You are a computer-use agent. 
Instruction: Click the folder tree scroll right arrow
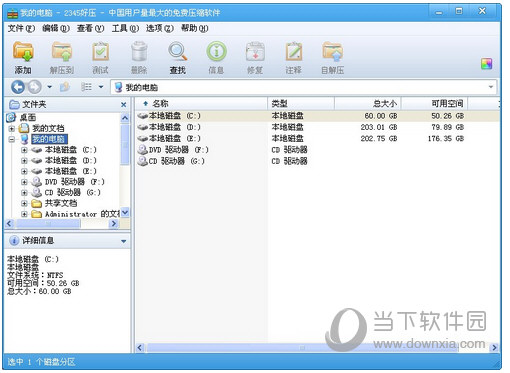tap(114, 224)
